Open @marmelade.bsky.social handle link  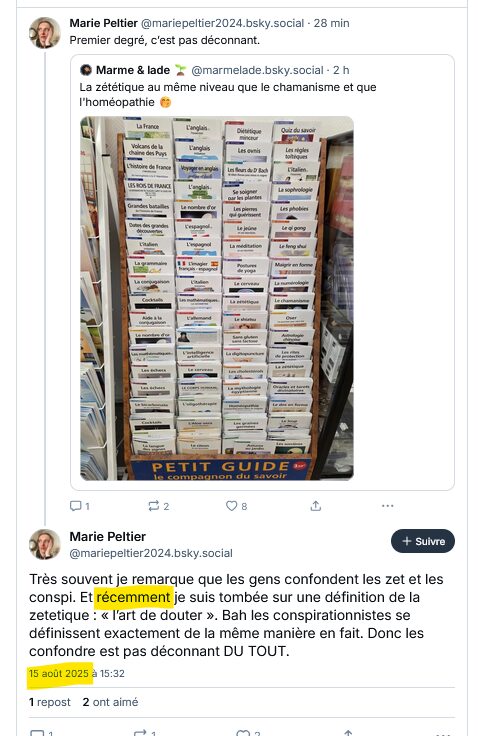257,70
